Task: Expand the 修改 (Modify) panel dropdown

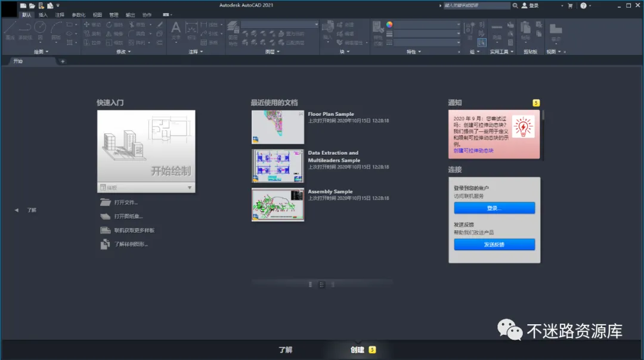Action: pos(123,52)
